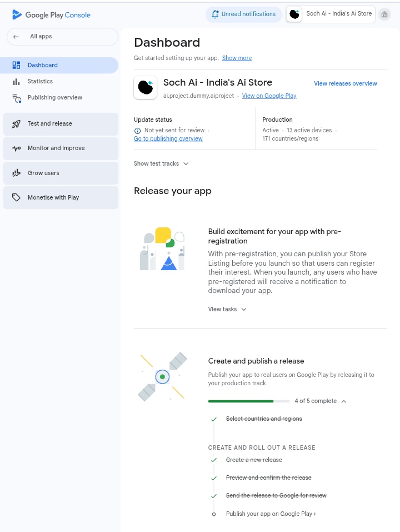Click Send the release to Google for review

(x=276, y=496)
